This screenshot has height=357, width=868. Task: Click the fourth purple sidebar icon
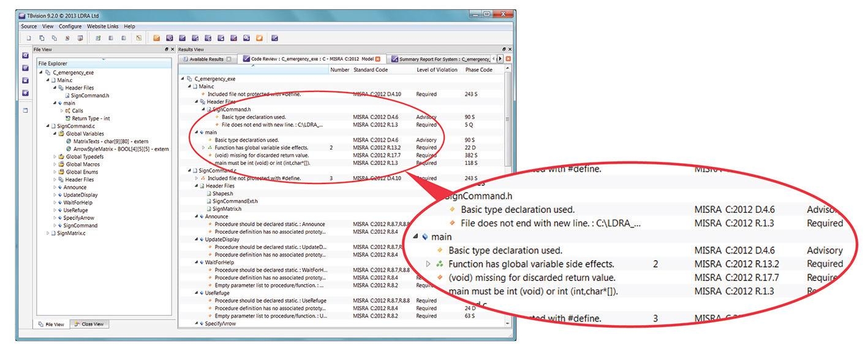(x=25, y=93)
